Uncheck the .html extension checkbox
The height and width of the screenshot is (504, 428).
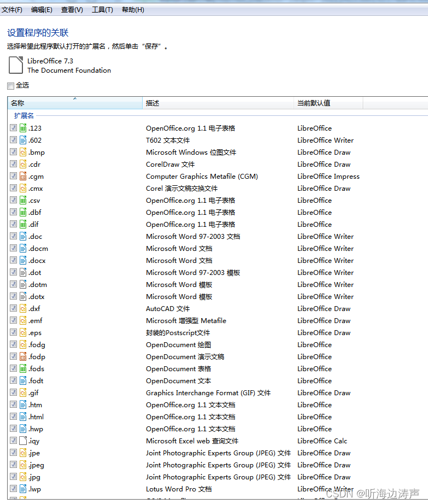tap(13, 416)
